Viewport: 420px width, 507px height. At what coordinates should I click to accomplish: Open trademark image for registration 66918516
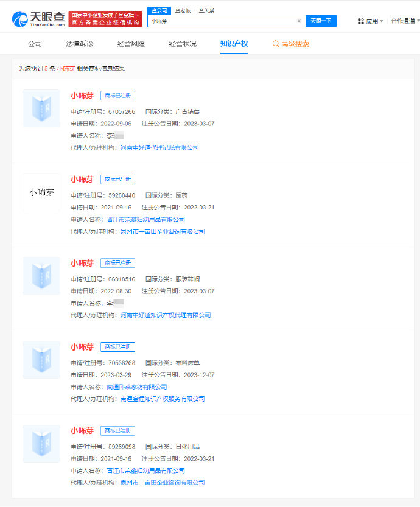(41, 276)
